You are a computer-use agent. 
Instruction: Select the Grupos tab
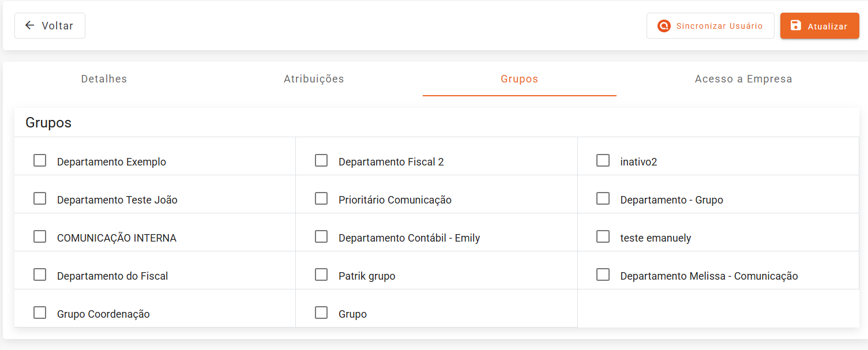(x=520, y=79)
